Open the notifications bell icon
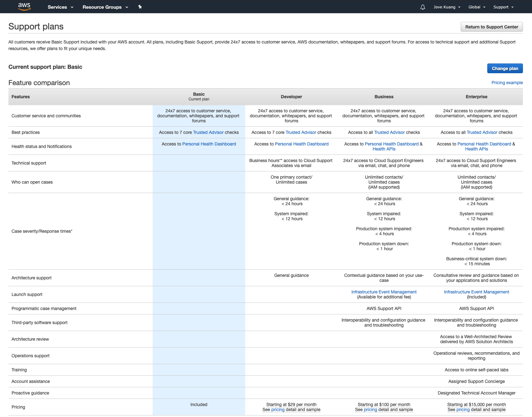The width and height of the screenshot is (532, 417). point(423,7)
